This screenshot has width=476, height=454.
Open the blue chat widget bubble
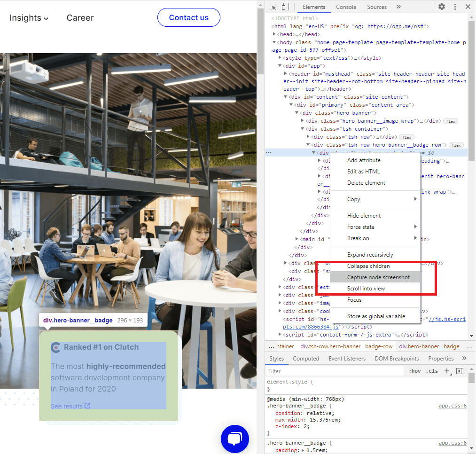(x=234, y=438)
